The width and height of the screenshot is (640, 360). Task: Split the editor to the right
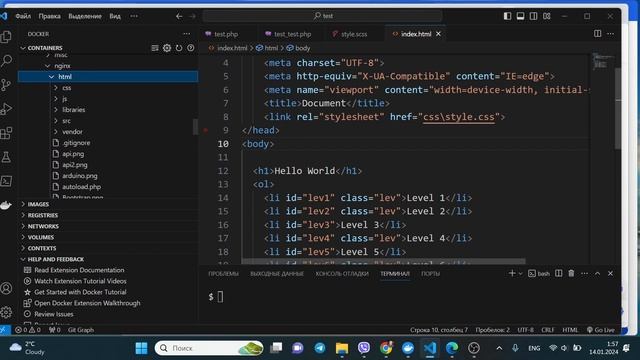(x=598, y=33)
